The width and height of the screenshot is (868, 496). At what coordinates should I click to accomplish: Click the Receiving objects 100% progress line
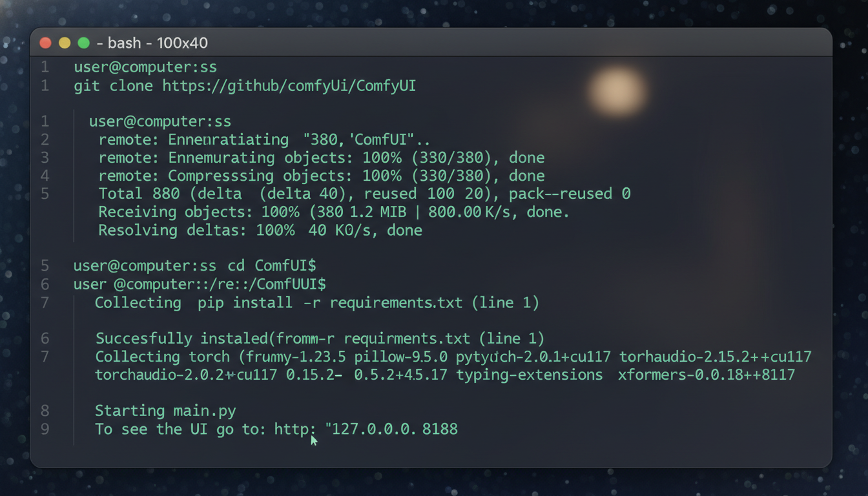[x=333, y=211]
